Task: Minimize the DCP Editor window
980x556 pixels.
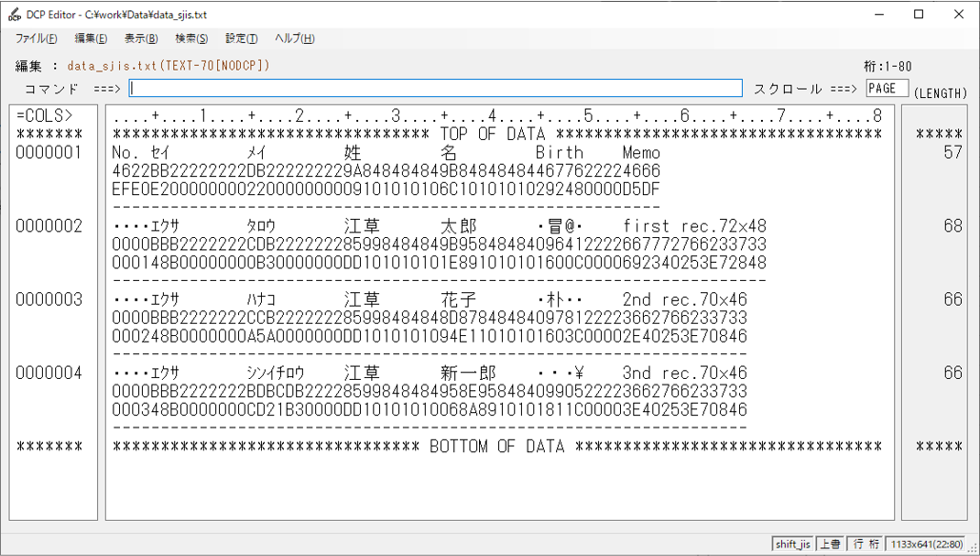Action: click(x=879, y=14)
